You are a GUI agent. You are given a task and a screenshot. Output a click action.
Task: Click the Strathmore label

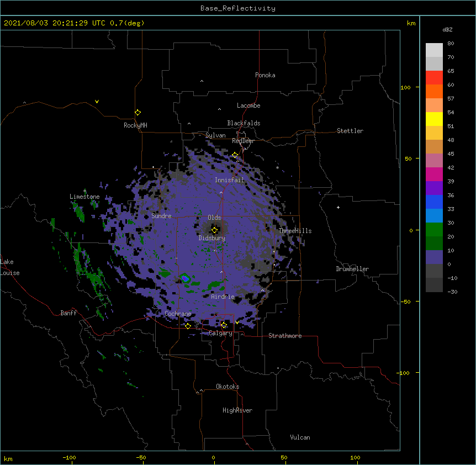[285, 336]
